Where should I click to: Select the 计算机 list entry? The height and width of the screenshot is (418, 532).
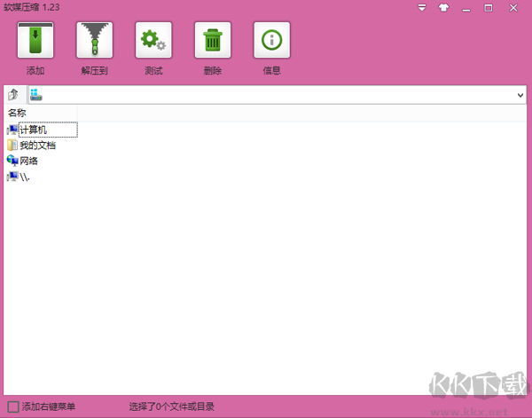33,130
